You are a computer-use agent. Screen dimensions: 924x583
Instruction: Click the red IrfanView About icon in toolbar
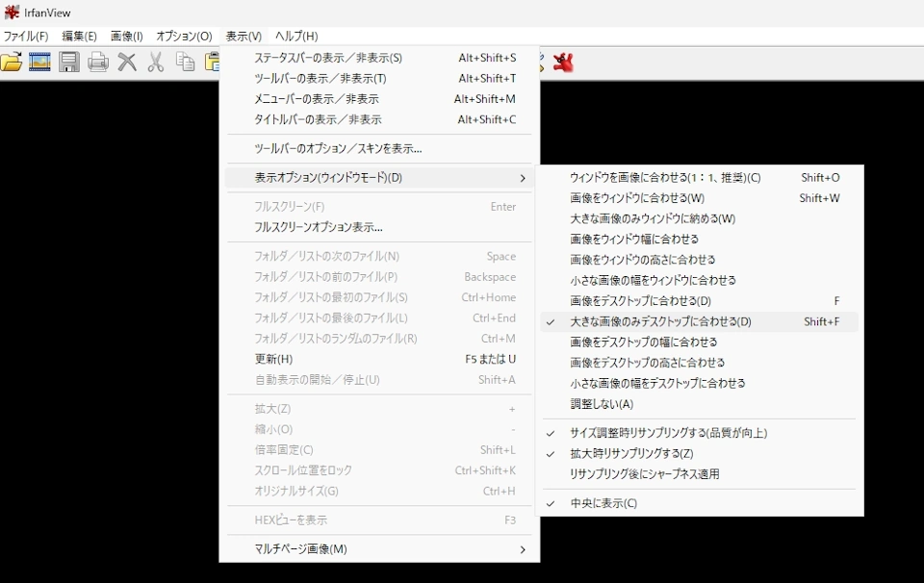pos(563,62)
